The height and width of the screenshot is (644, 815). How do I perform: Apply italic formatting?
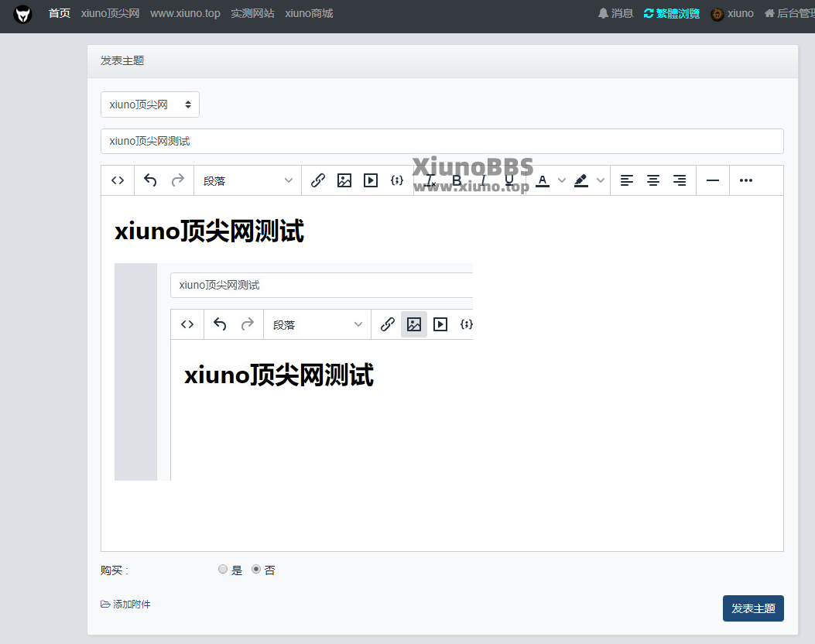pyautogui.click(x=483, y=180)
